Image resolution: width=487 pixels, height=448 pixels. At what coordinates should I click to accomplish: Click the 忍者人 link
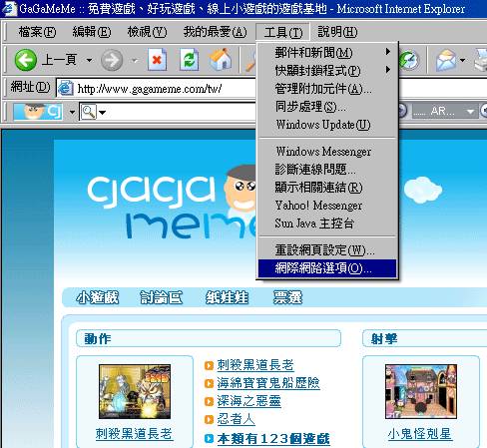click(236, 419)
